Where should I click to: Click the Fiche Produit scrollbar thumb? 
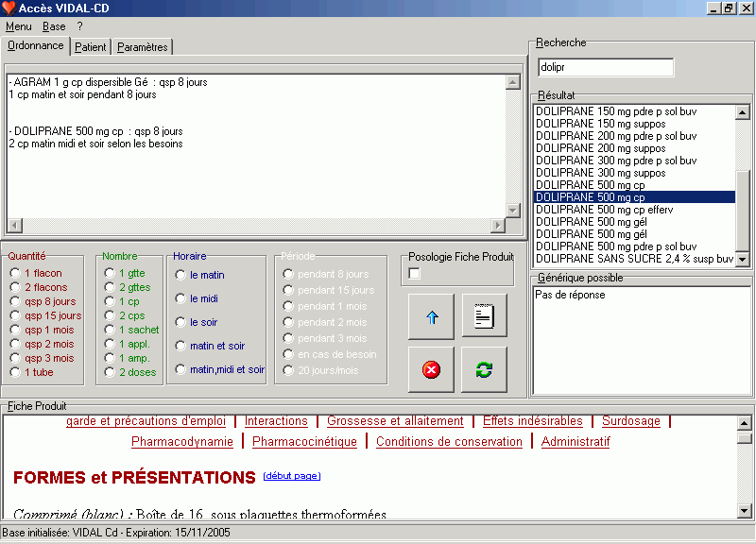click(x=744, y=438)
